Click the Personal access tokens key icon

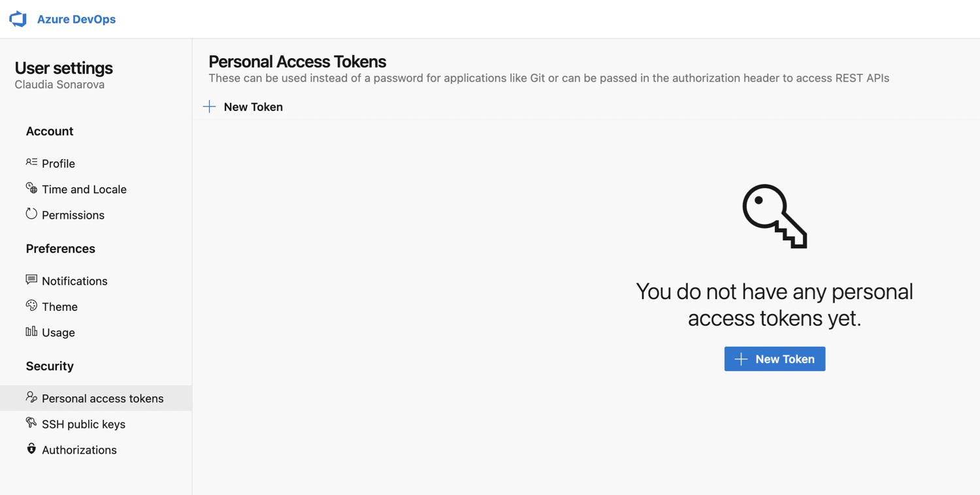tap(31, 398)
